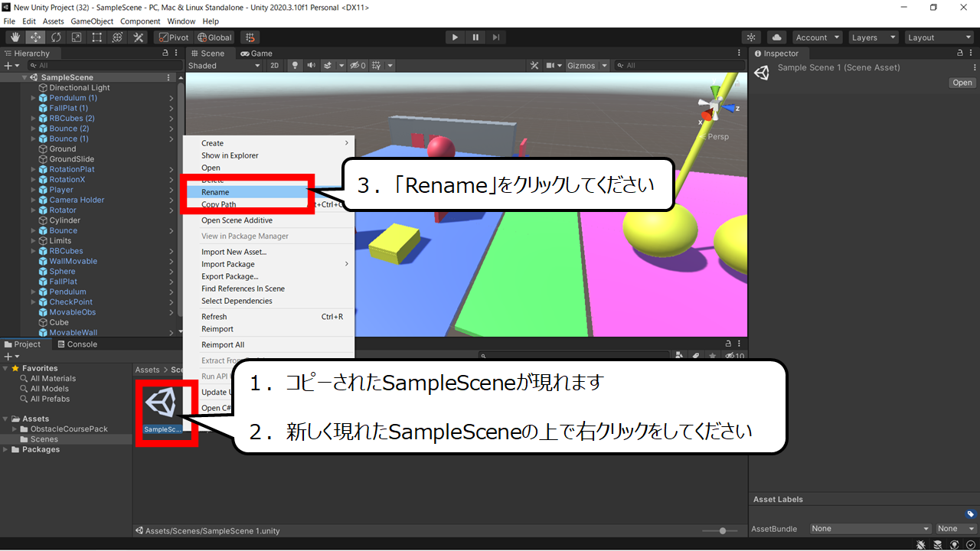Choose Open Scene Additive
Viewport: 980px width, 551px height.
237,220
